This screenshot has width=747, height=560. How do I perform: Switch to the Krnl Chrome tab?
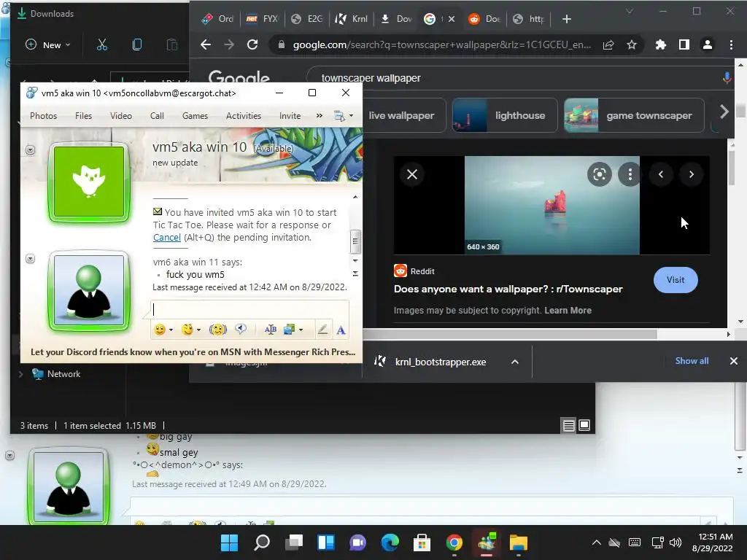tap(351, 19)
